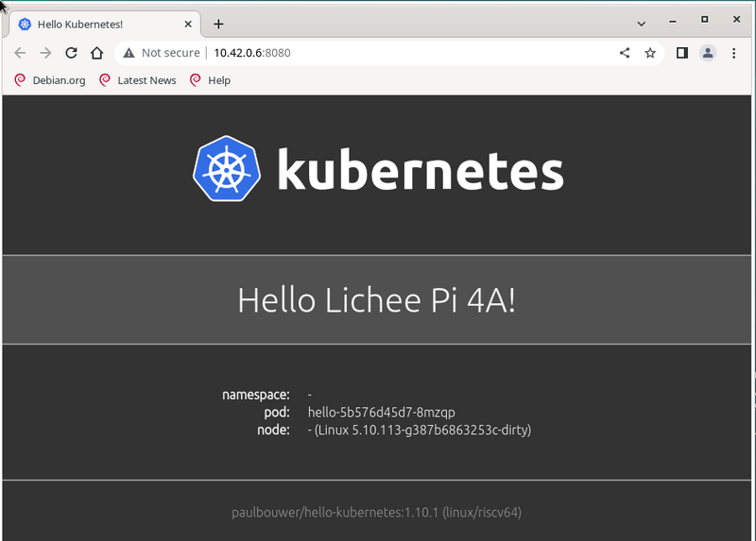Click the node: label
This screenshot has width=756, height=541.
(x=273, y=430)
